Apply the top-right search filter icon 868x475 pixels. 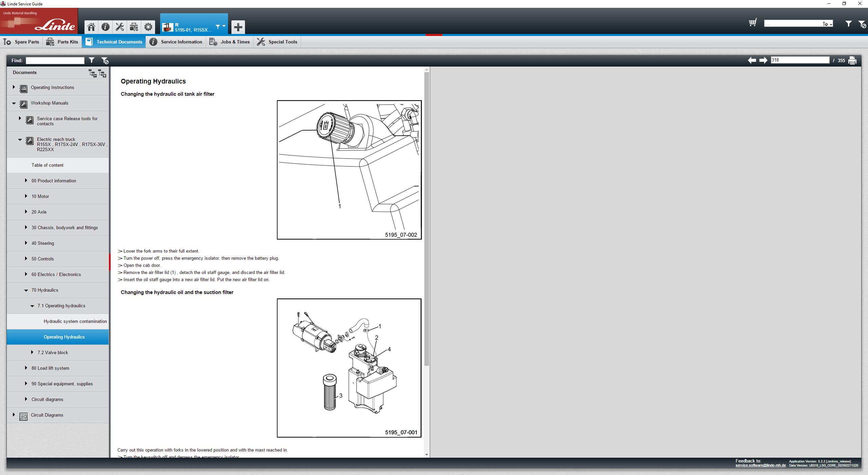pos(848,23)
